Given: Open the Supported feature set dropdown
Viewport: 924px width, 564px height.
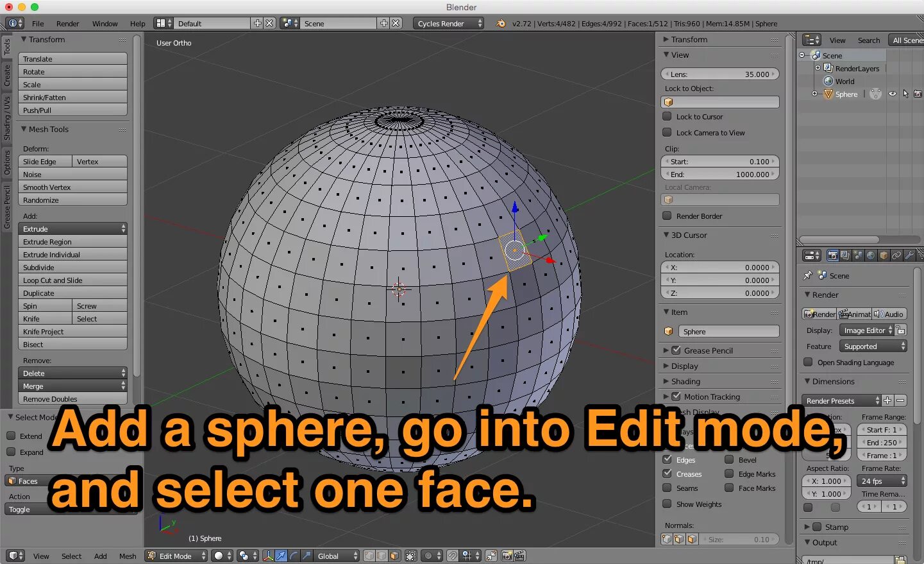Looking at the screenshot, I should click(873, 346).
